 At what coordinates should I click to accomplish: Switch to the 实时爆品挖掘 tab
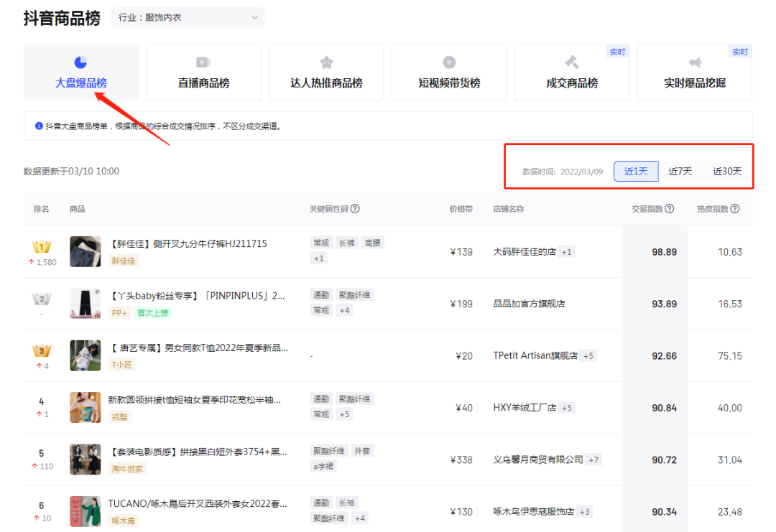(x=694, y=73)
